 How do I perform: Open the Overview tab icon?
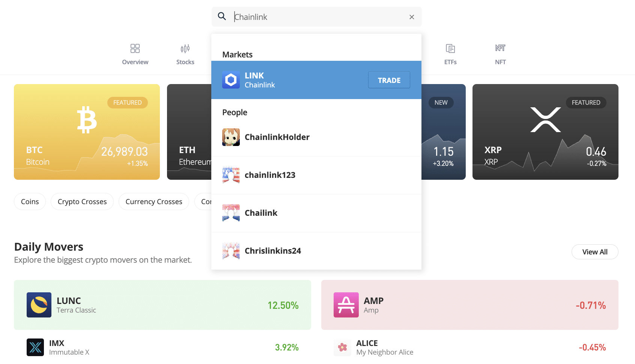(135, 48)
